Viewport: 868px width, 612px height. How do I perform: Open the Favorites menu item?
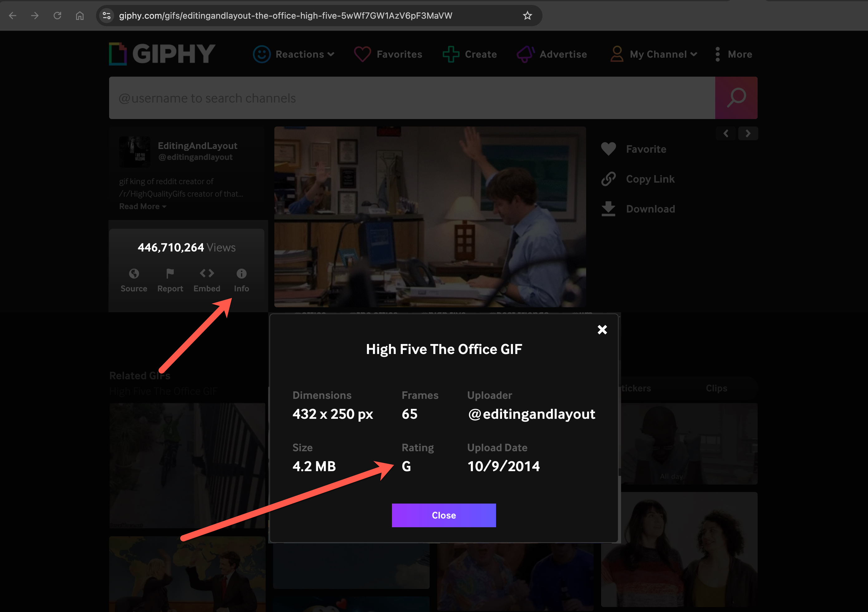click(399, 54)
